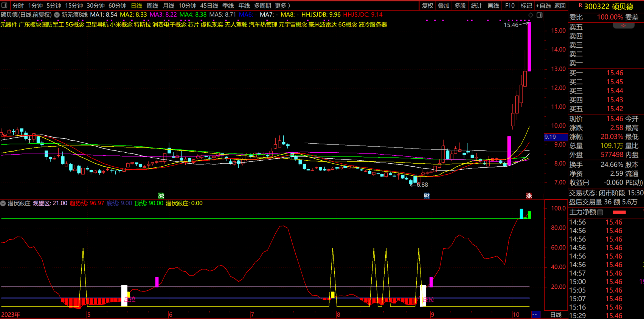The image size is (644, 319).
Task: Click the 15.46 high price annotation
Action: (511, 25)
